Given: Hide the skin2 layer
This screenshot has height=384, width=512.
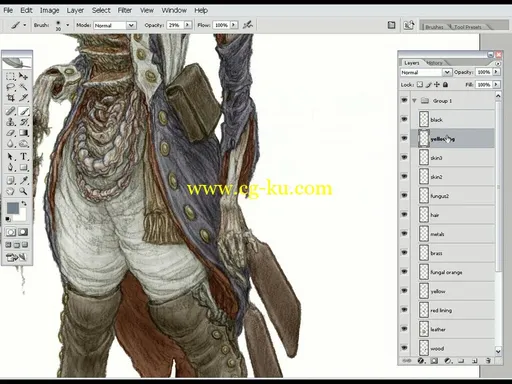Looking at the screenshot, I should (404, 176).
